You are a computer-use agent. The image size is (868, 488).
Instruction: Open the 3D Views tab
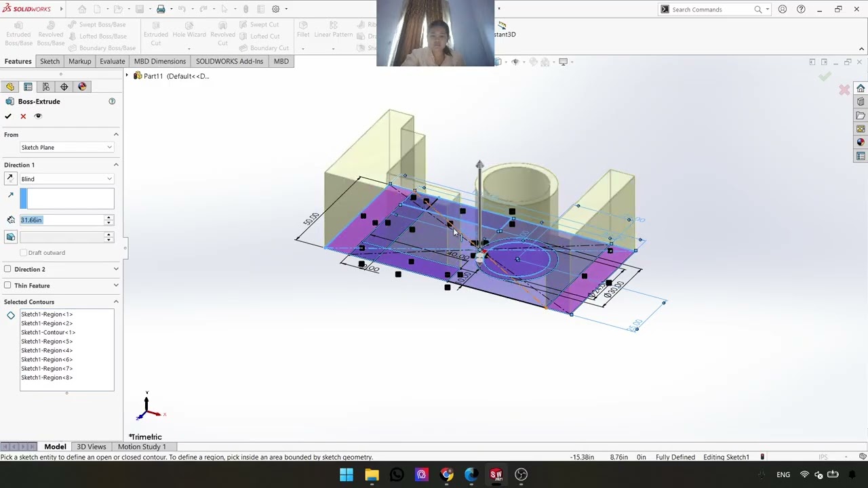(x=91, y=447)
